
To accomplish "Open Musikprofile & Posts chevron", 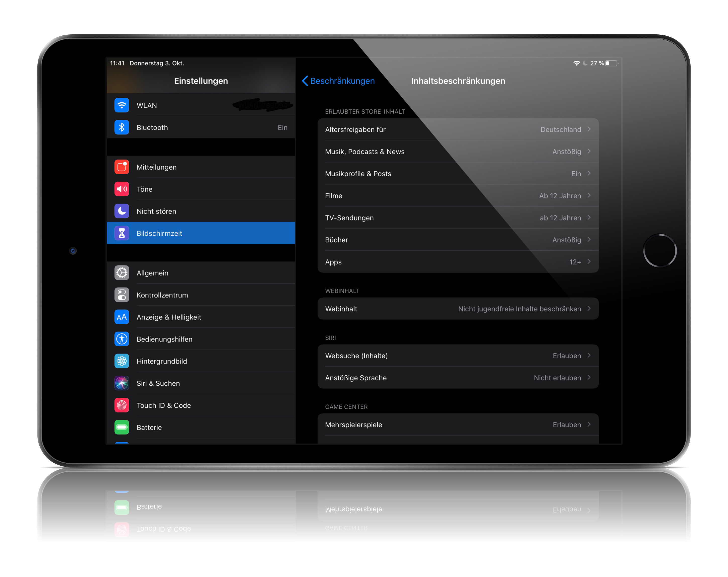I will click(x=589, y=173).
